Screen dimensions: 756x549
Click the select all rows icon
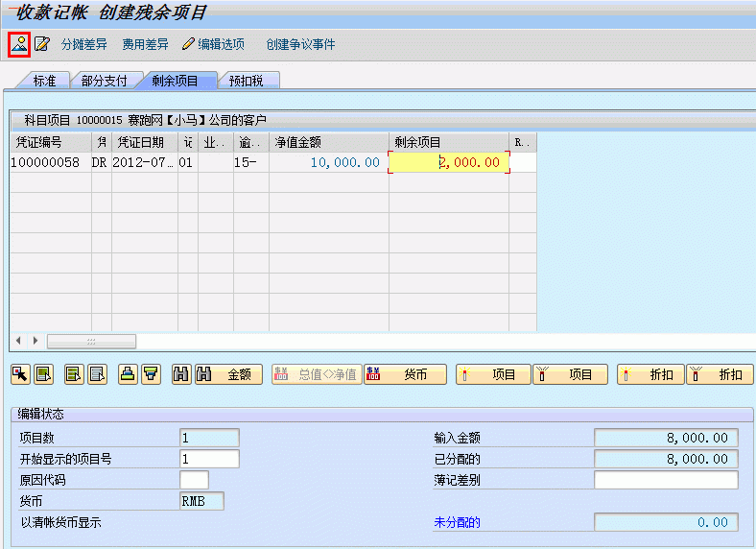coord(74,374)
